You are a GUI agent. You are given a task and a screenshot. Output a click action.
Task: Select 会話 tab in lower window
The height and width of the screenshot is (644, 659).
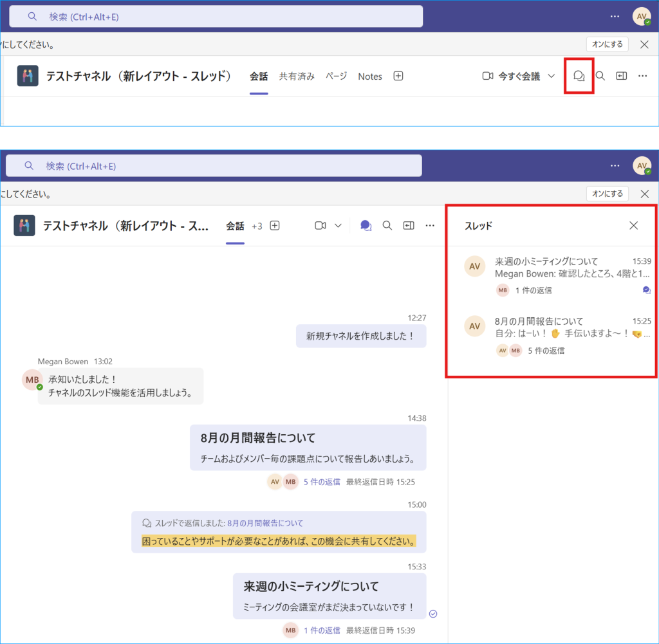235,226
